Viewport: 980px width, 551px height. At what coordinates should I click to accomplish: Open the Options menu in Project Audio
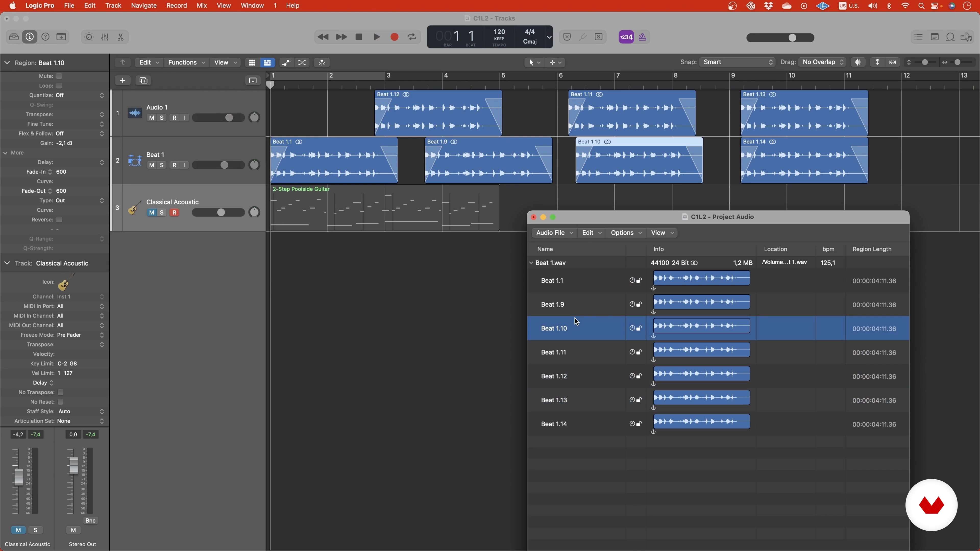pos(626,233)
